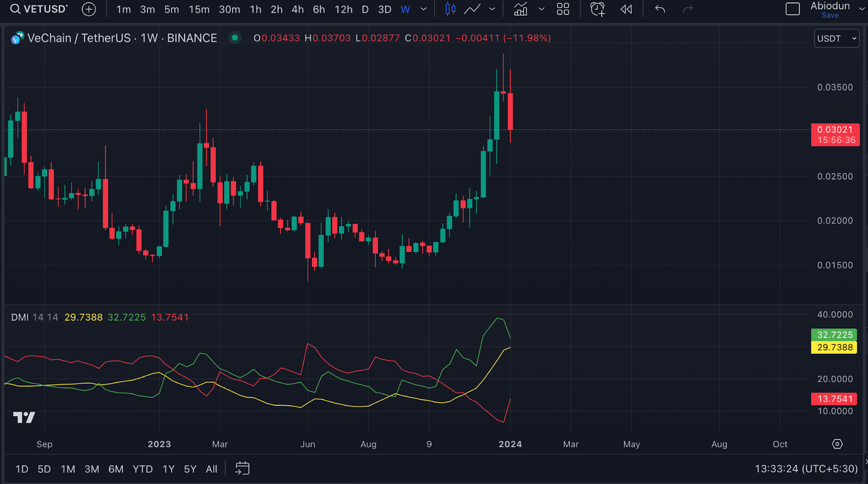Click the 2024 time axis label
The height and width of the screenshot is (484, 868).
pyautogui.click(x=510, y=444)
